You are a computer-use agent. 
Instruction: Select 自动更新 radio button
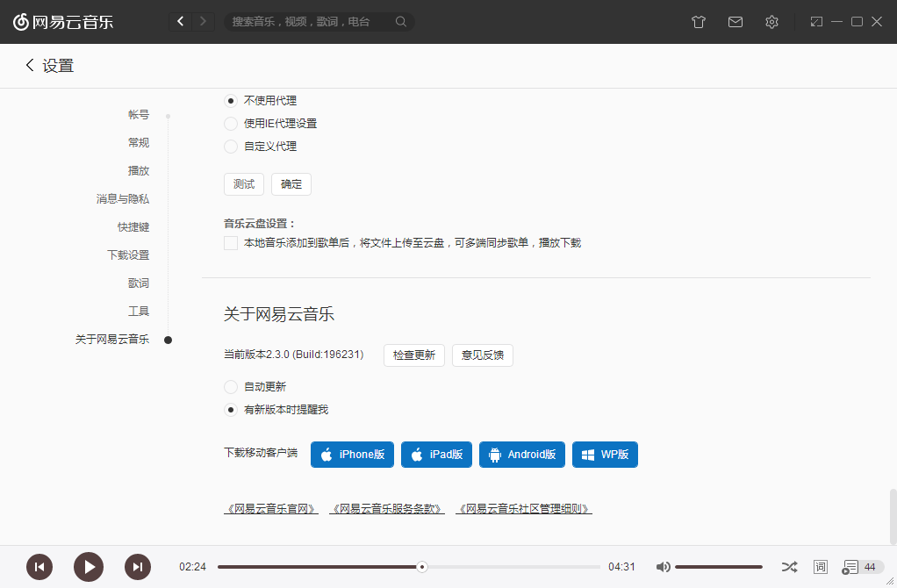231,387
